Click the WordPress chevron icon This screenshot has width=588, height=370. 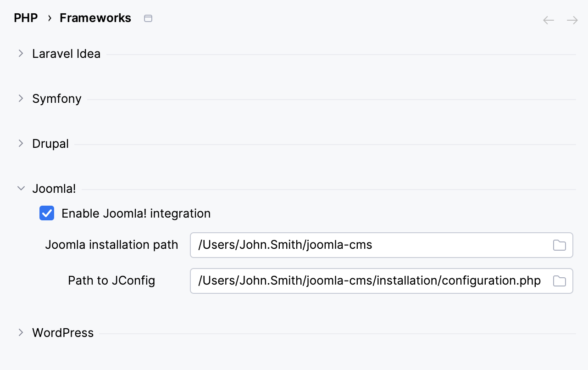point(21,332)
